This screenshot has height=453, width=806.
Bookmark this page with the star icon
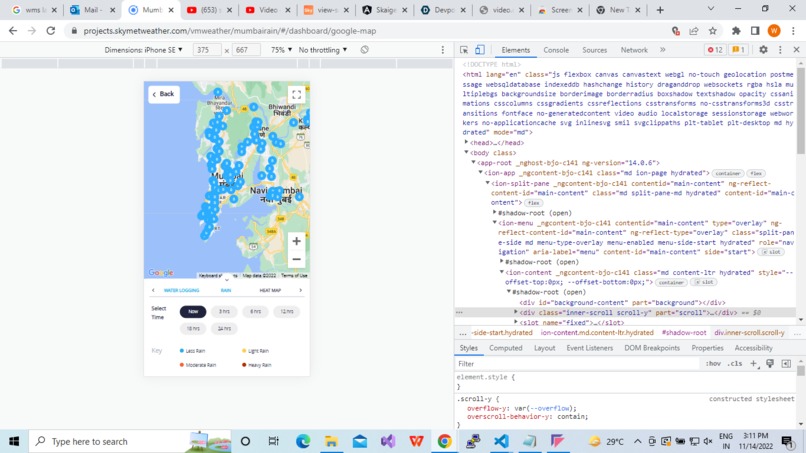[x=712, y=31]
